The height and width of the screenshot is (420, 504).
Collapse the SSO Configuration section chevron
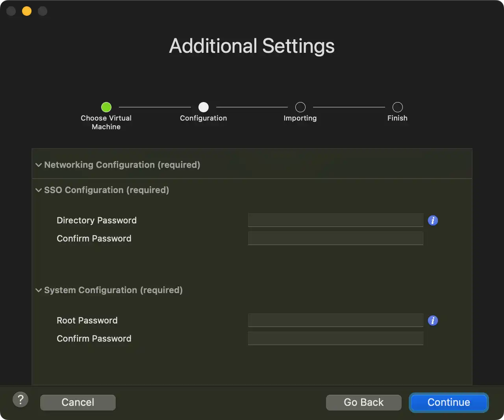39,190
